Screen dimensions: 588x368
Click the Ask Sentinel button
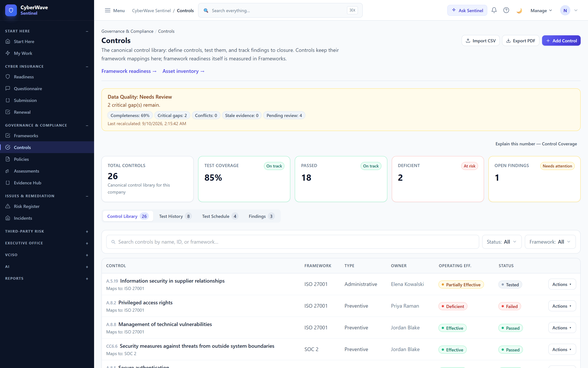tap(467, 10)
